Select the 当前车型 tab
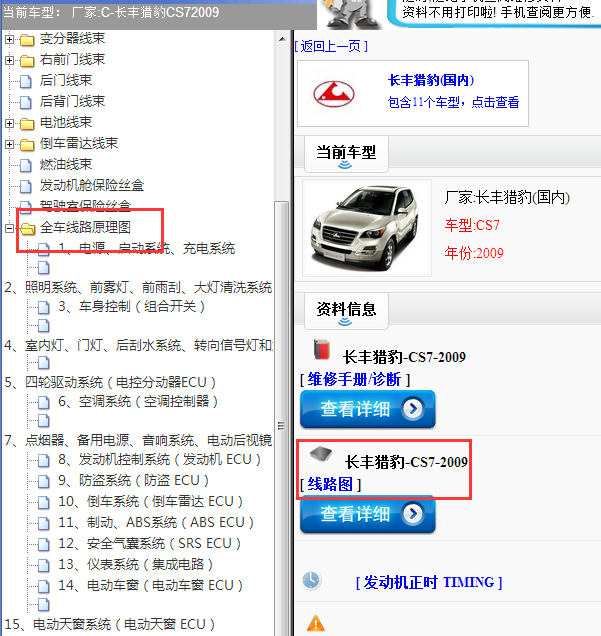 [346, 154]
